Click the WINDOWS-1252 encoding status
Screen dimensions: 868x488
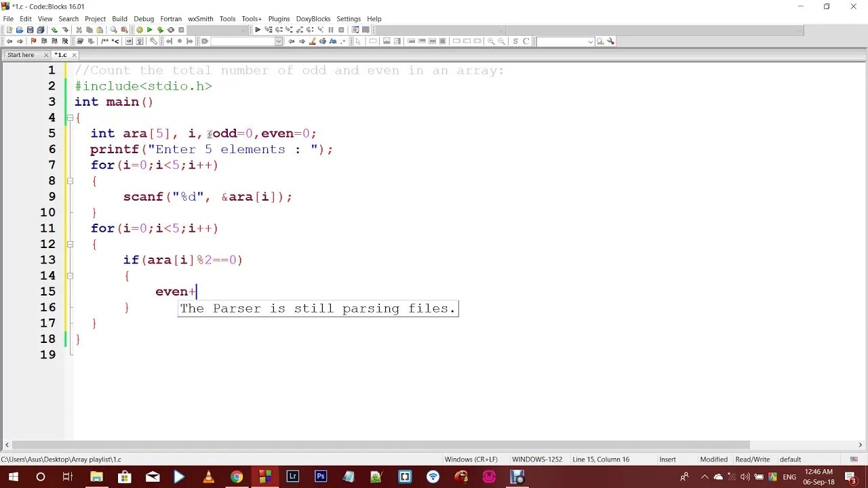[x=537, y=460]
